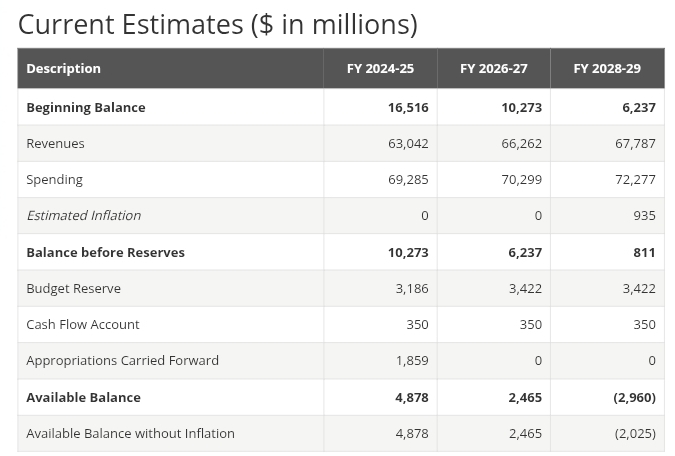The width and height of the screenshot is (675, 456).
Task: Click the 16,516 beginning balance value
Action: tap(408, 107)
